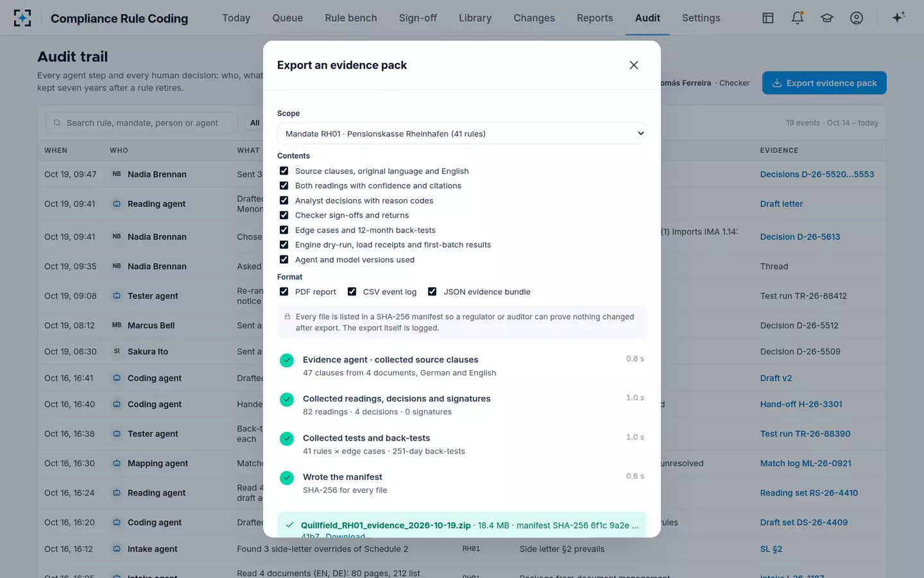This screenshot has width=924, height=578.
Task: Go to the Changes tab
Action: coord(534,18)
